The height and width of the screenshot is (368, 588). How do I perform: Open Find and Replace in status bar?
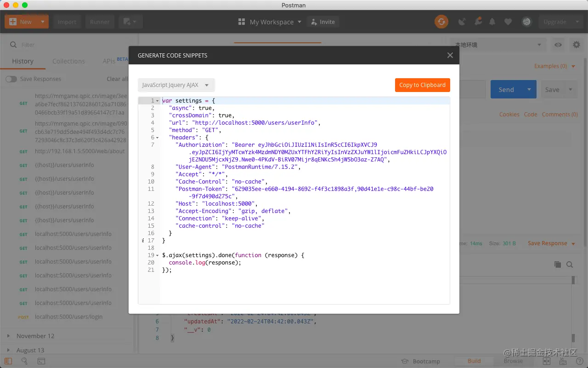coord(24,362)
